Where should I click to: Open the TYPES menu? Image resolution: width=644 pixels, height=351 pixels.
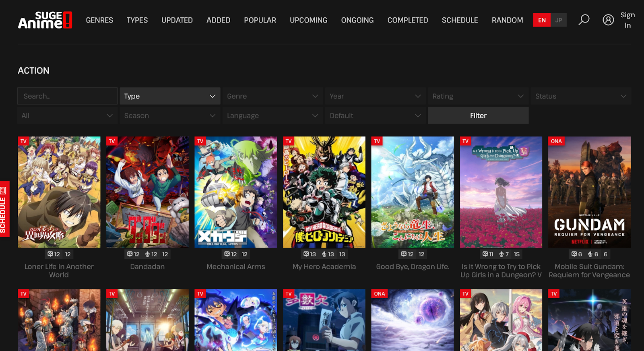point(137,20)
